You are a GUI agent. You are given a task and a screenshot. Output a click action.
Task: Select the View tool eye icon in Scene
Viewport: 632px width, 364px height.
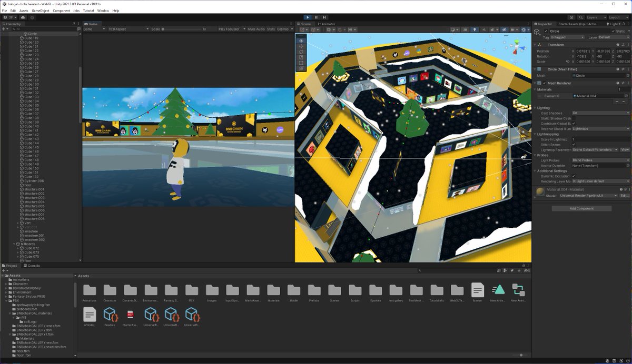tap(301, 41)
